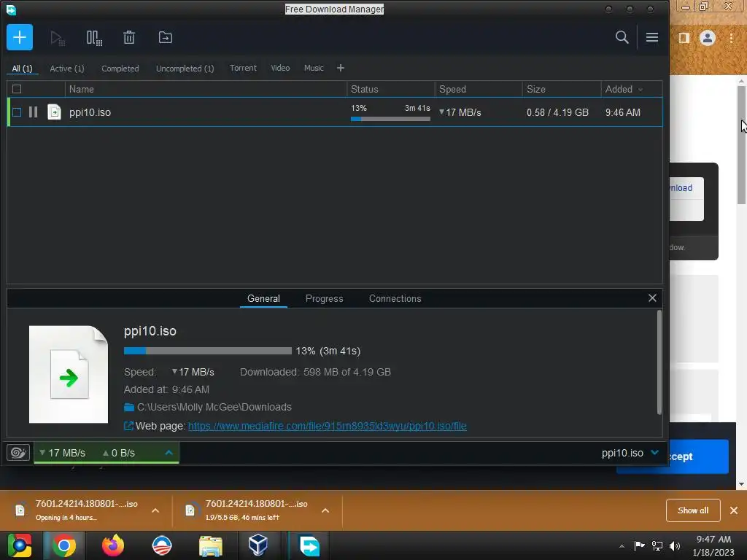
Task: Open the hamburger main menu
Action: pyautogui.click(x=651, y=37)
